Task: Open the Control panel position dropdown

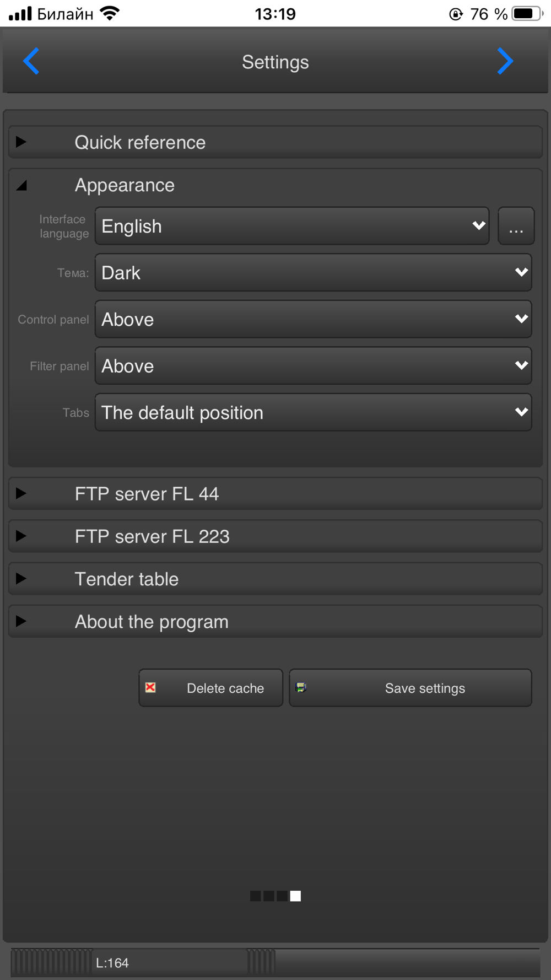Action: point(313,319)
